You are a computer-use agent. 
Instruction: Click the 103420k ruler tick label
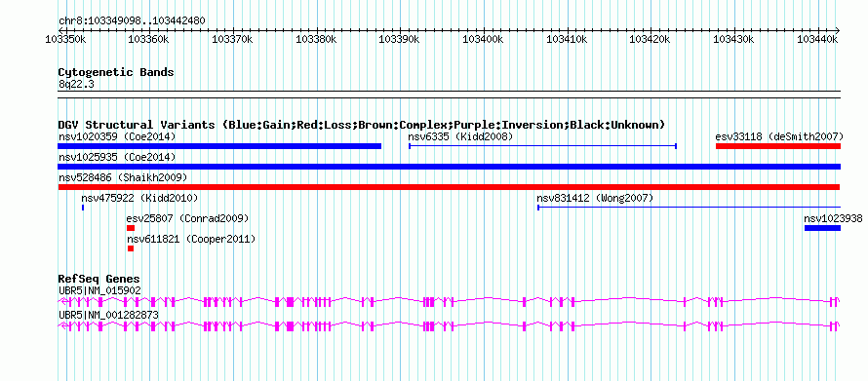[x=651, y=39]
